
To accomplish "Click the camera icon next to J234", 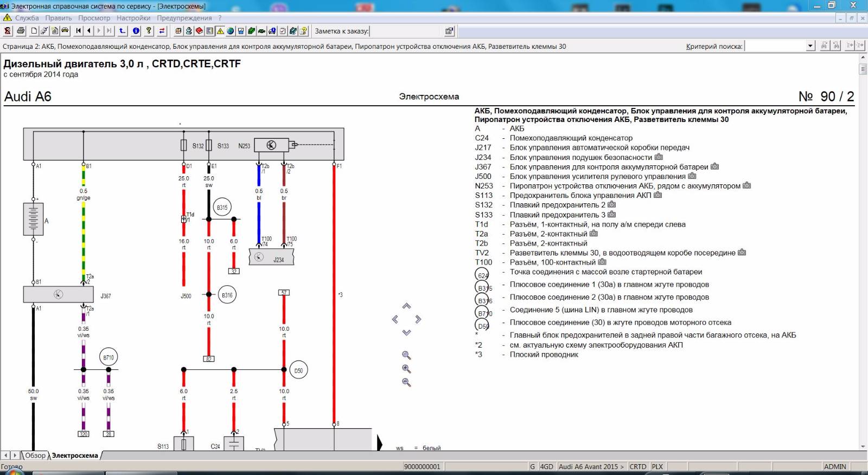I will (659, 157).
